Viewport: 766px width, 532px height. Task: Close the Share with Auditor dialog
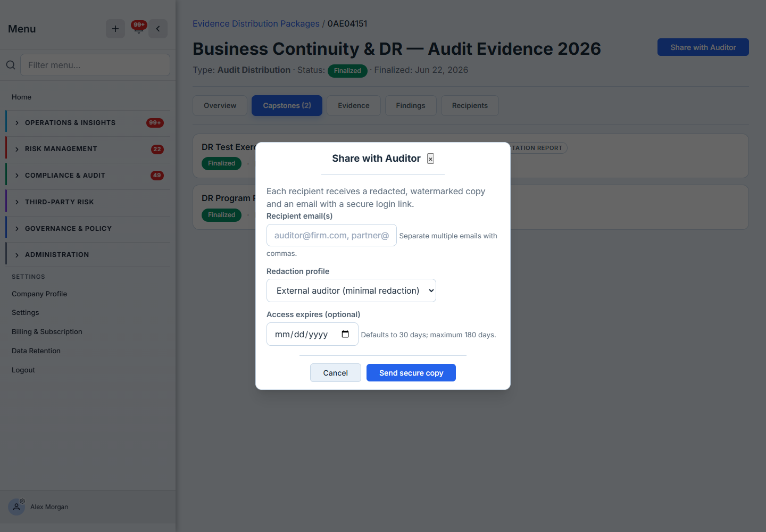click(x=431, y=159)
